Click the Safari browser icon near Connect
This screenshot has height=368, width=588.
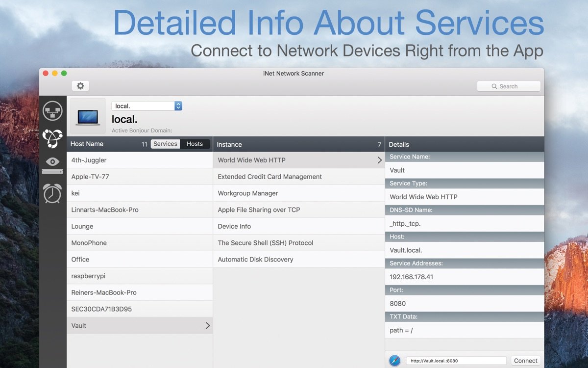[395, 360]
